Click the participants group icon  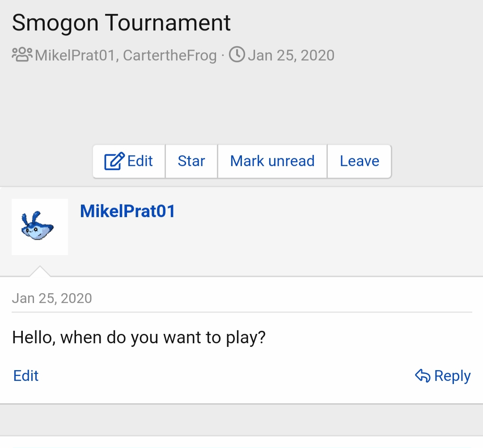tap(22, 55)
